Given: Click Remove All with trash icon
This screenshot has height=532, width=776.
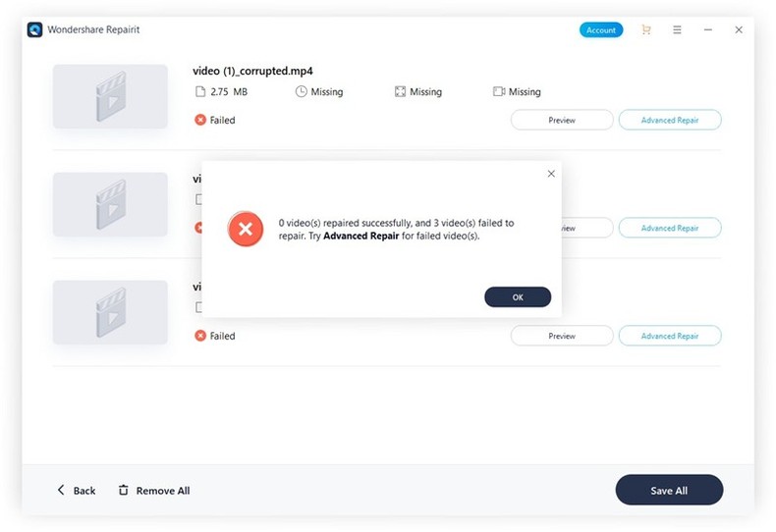Looking at the screenshot, I should pyautogui.click(x=154, y=490).
